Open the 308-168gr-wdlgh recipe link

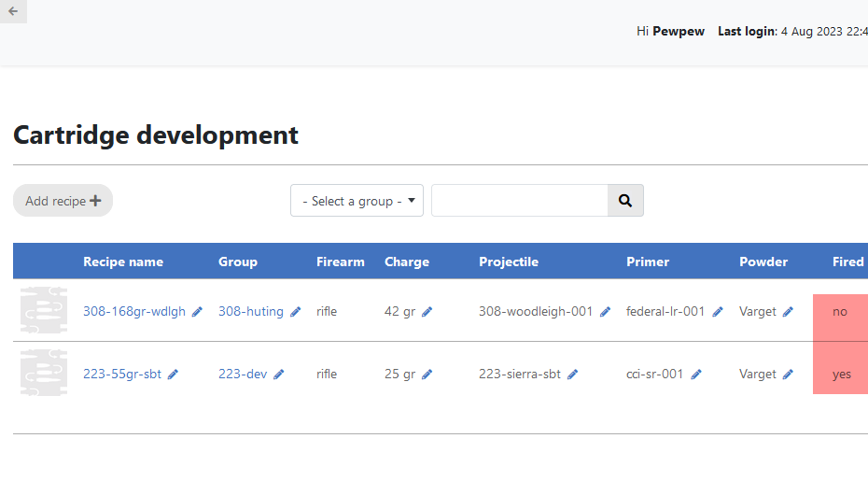click(134, 312)
